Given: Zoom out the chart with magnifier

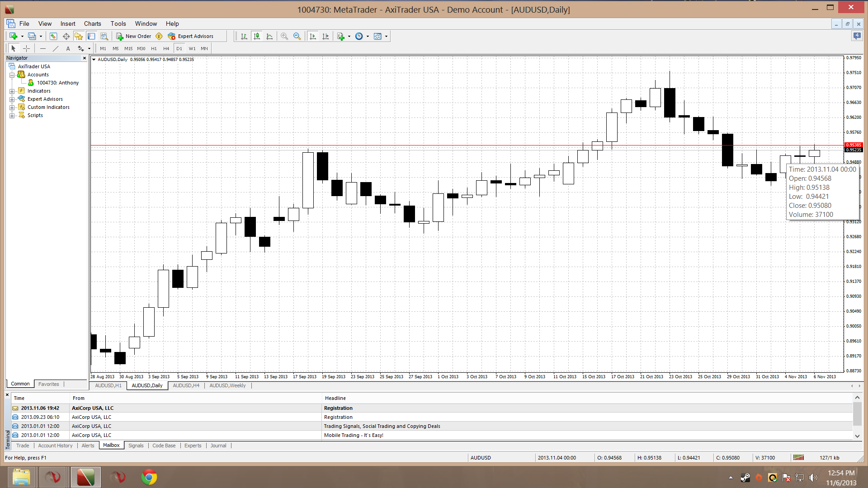Looking at the screenshot, I should click(x=297, y=36).
